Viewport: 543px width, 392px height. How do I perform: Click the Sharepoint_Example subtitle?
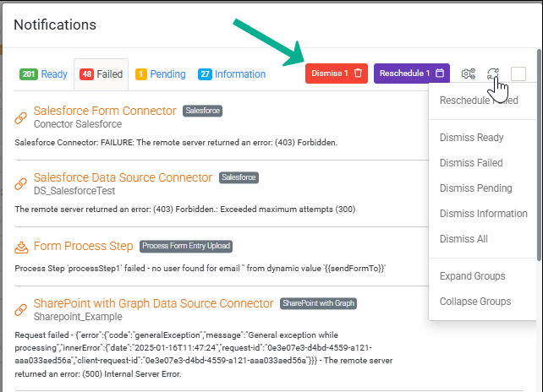point(78,317)
